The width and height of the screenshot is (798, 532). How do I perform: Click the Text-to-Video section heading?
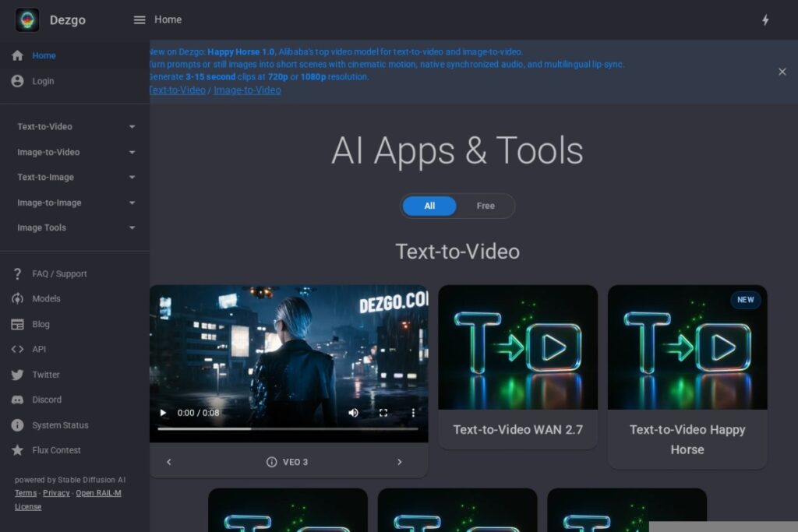[457, 252]
